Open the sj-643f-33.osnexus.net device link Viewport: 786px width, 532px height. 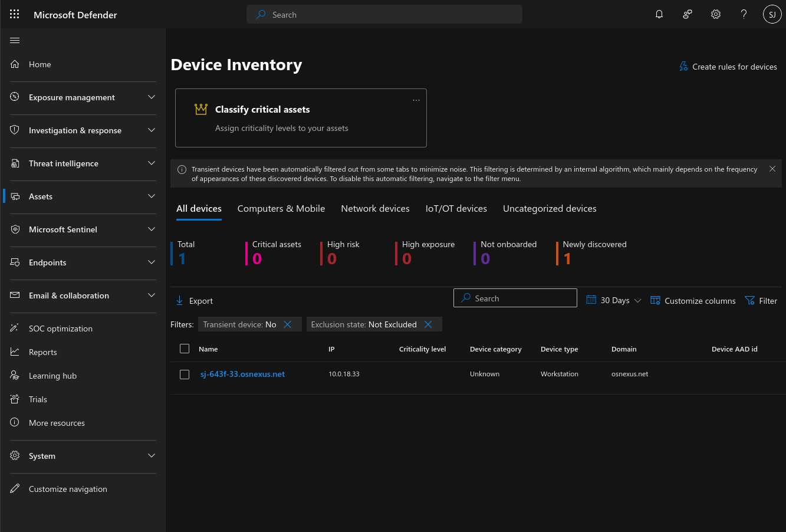pos(242,375)
